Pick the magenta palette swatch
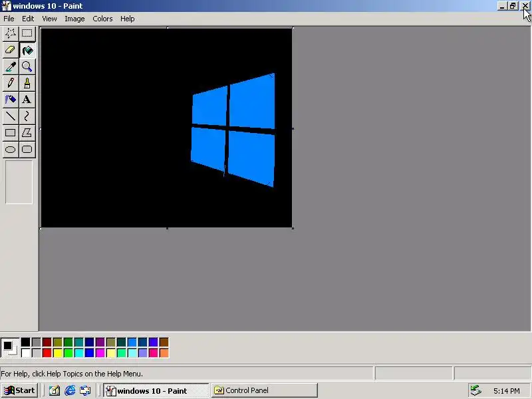532x399 pixels. click(100, 353)
